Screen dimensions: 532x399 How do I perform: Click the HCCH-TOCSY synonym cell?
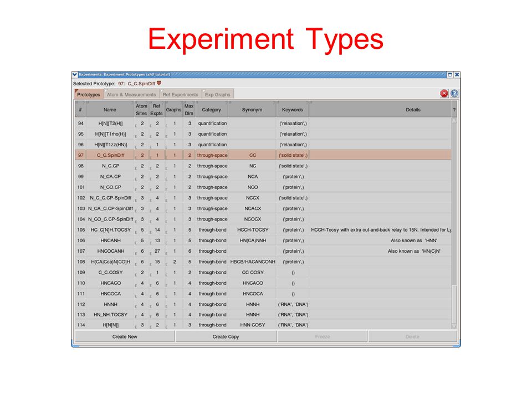[x=253, y=229]
